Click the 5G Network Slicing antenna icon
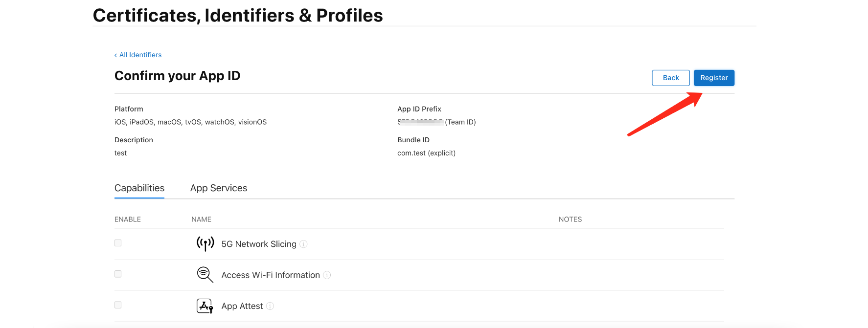868x328 pixels. (206, 243)
